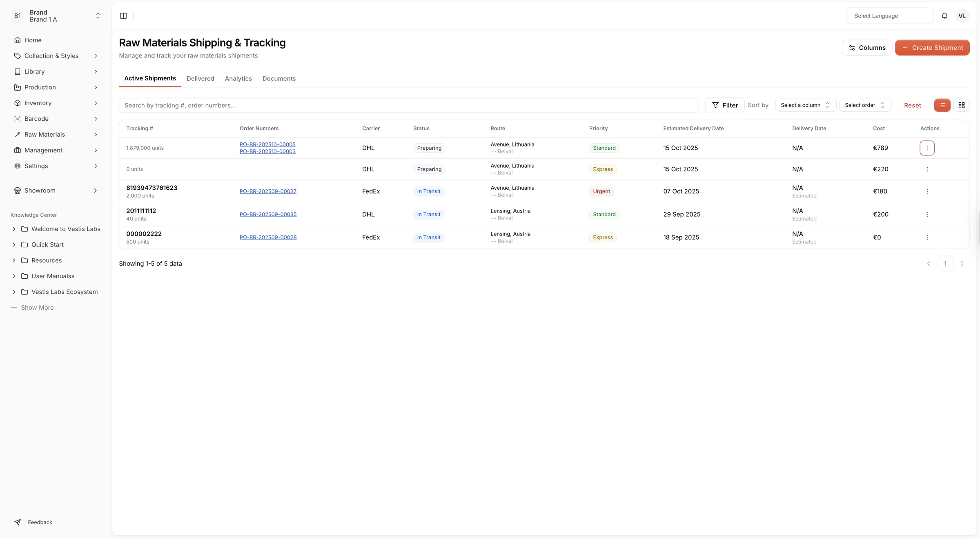The width and height of the screenshot is (980, 539).
Task: Click the Feedback paper plane icon
Action: point(18,522)
